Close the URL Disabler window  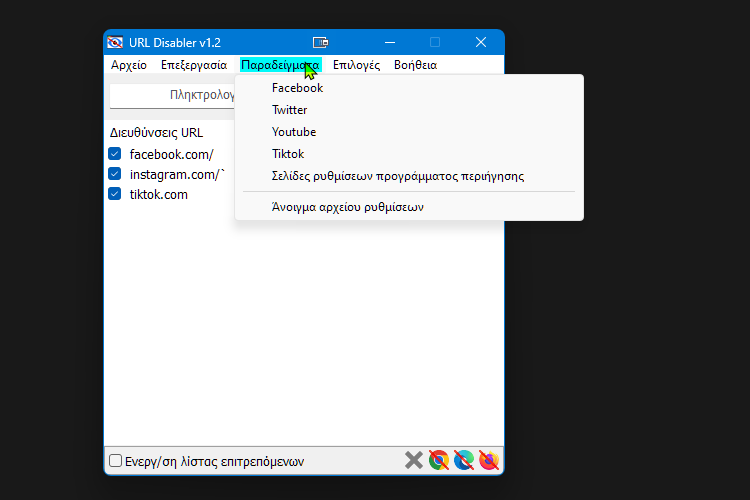coord(481,43)
